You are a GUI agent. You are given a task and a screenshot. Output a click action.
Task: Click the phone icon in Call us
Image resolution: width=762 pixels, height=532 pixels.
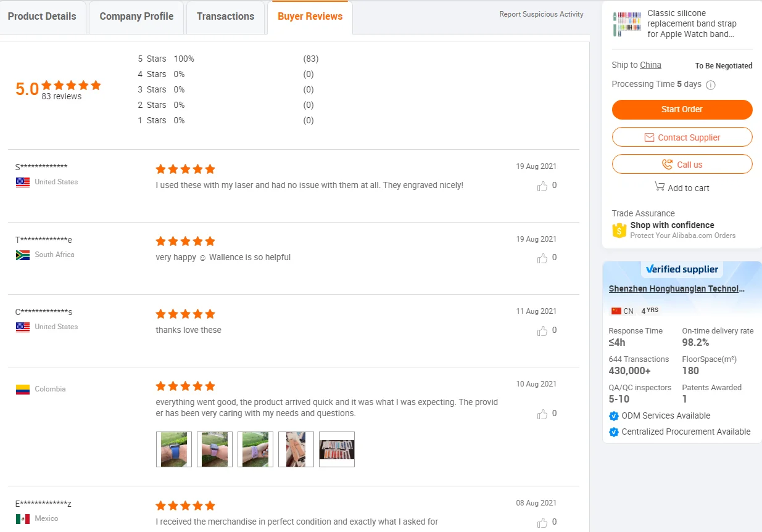tap(667, 165)
